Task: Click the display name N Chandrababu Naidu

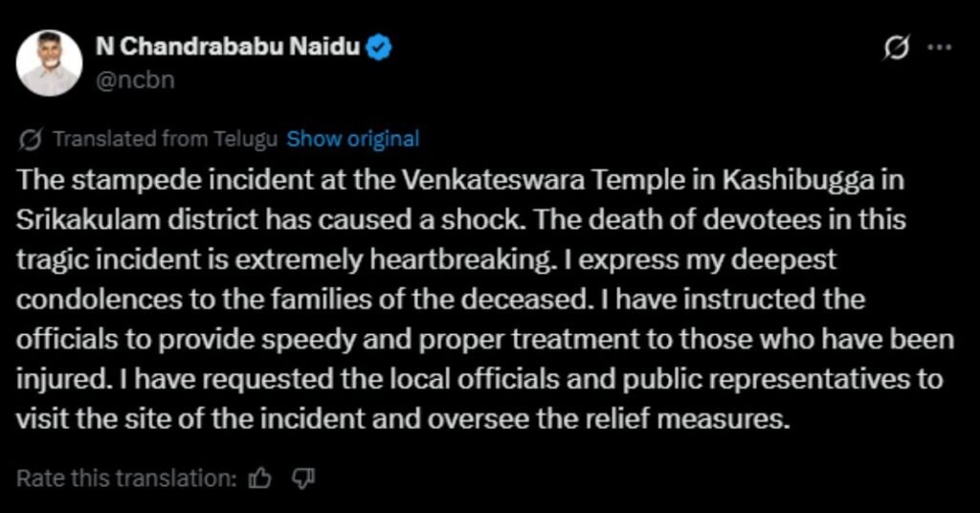Action: (x=228, y=47)
